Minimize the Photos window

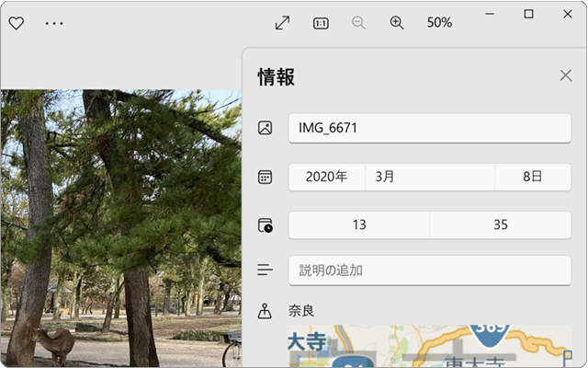coord(490,15)
